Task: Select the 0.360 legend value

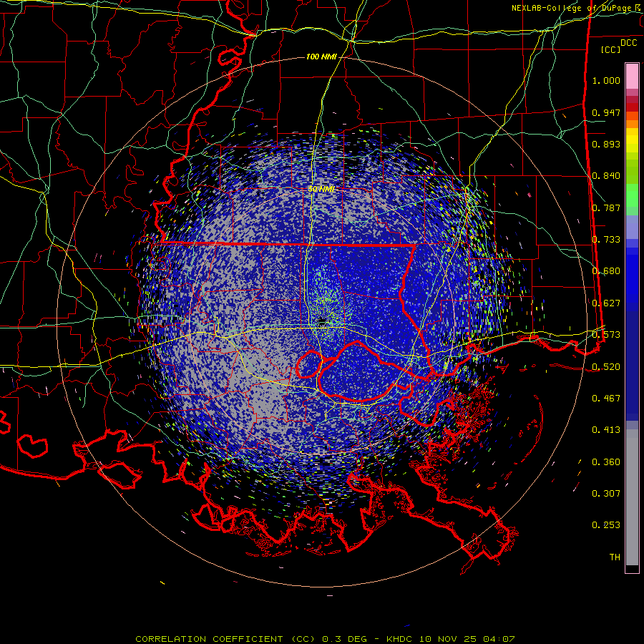Action: (x=606, y=462)
